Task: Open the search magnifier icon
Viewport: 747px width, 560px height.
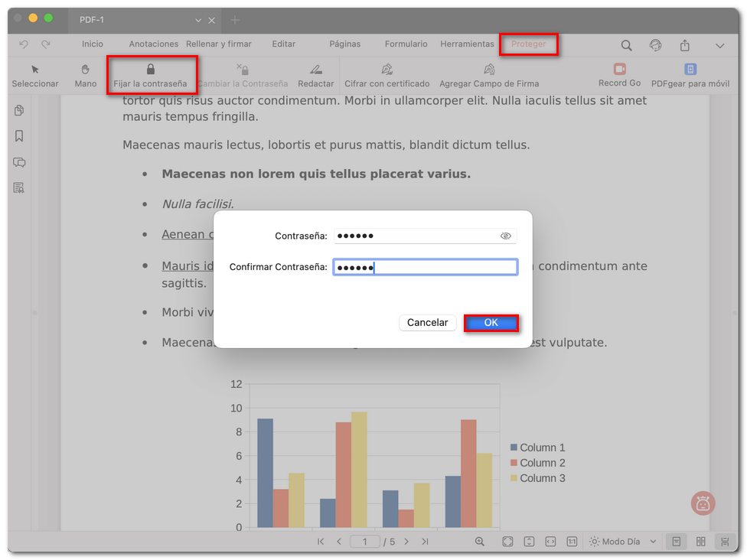Action: pos(626,45)
